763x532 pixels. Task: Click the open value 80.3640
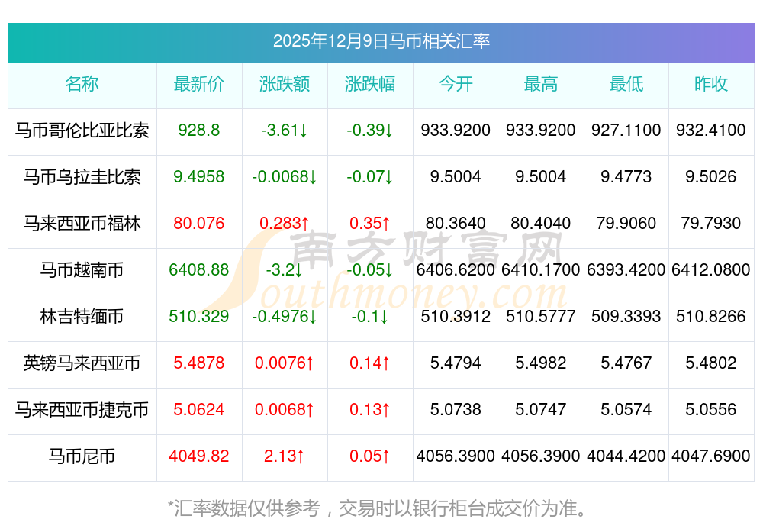456,224
